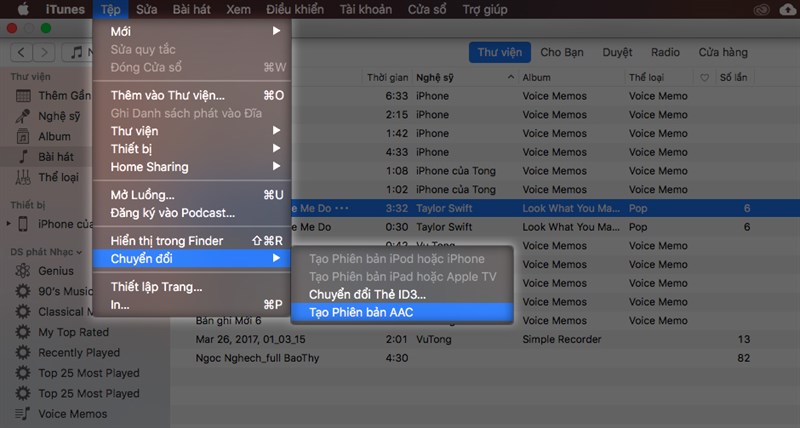Screen dimensions: 800x428
Task: Click the ellipsis on the selected Me Do row
Action: click(x=342, y=208)
